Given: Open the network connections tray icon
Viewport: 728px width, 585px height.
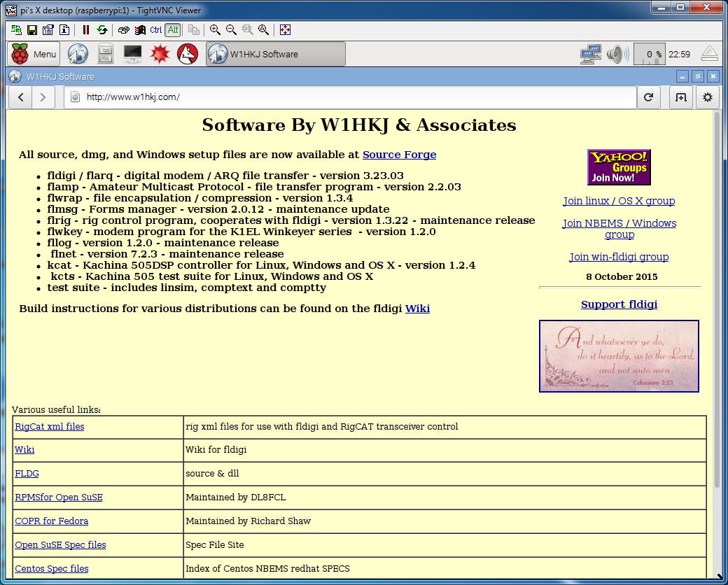Looking at the screenshot, I should pyautogui.click(x=591, y=55).
